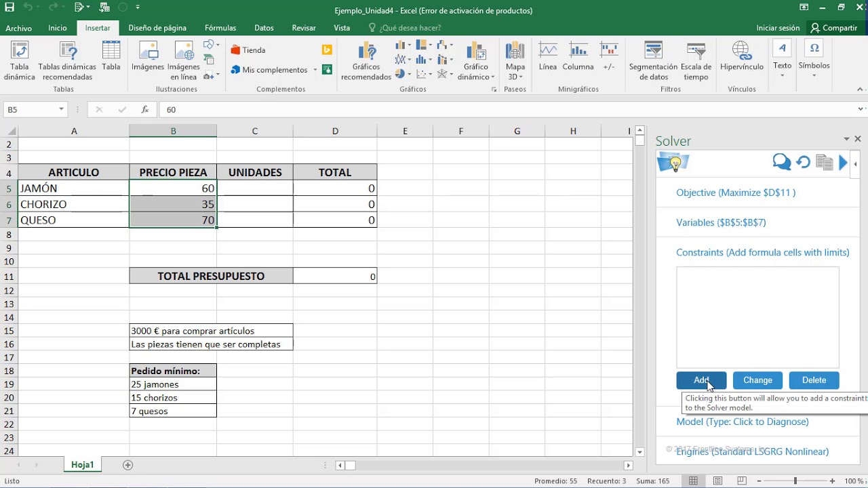Switch to the Diseño de página tab
Screen dimensions: 868x488
157,28
